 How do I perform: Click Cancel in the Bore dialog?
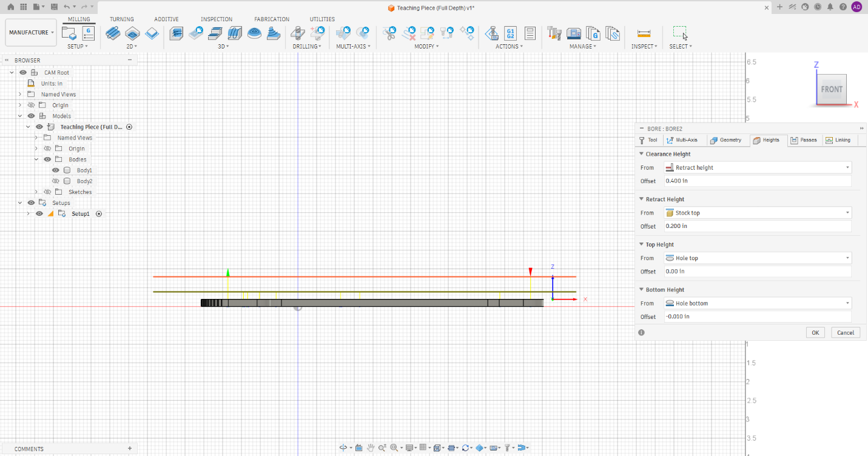coord(846,332)
